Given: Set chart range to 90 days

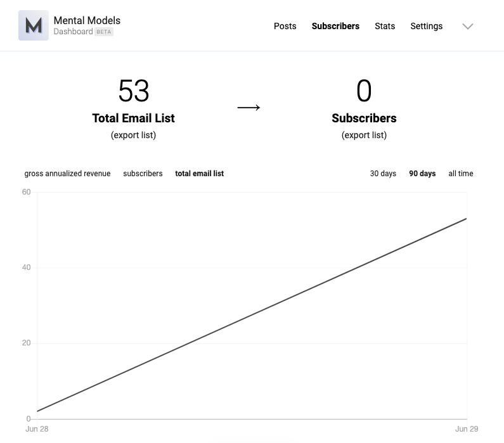Looking at the screenshot, I should click(x=422, y=174).
